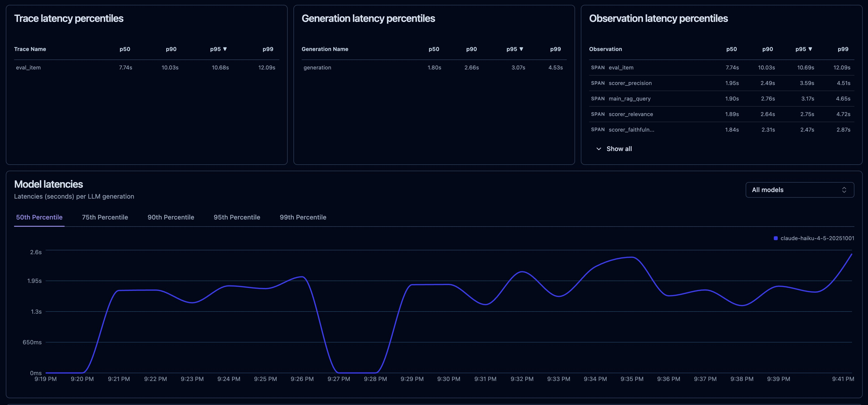Switch to the 50th Percentile tab
Screen dimensions: 868x405
click(x=39, y=217)
